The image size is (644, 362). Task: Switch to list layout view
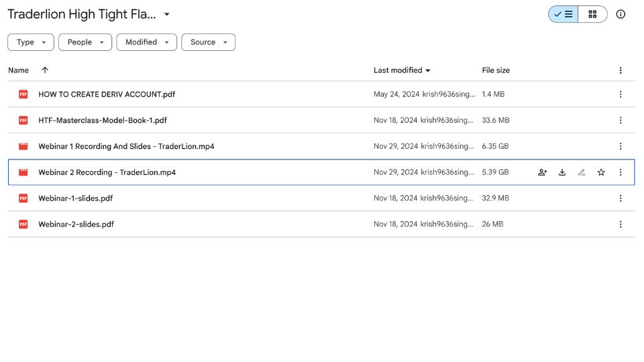(x=563, y=14)
